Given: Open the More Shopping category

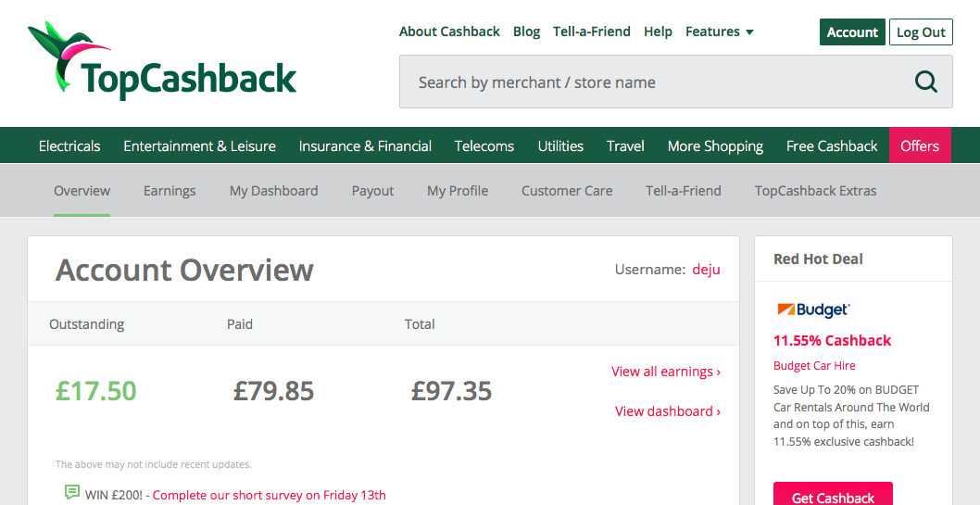Looking at the screenshot, I should pyautogui.click(x=715, y=145).
